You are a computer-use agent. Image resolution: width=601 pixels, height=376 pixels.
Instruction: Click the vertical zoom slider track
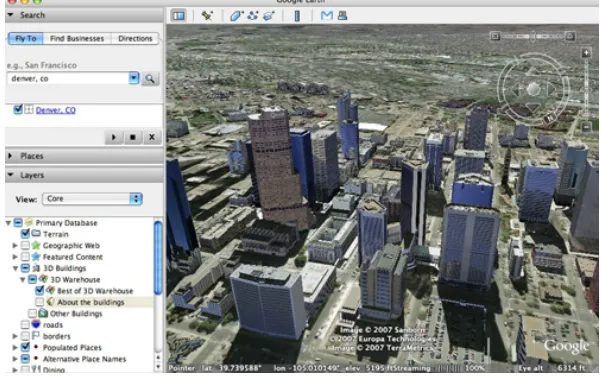point(586,89)
